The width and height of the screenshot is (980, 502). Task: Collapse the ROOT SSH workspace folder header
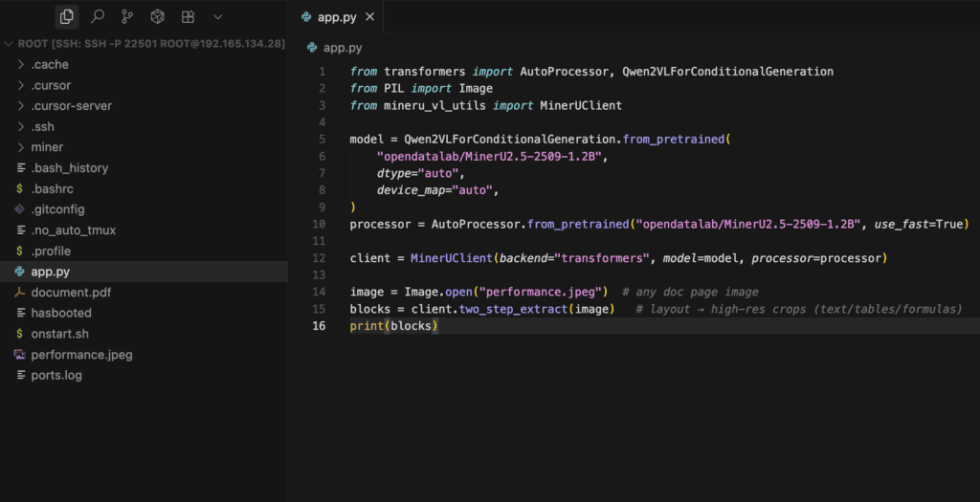pyautogui.click(x=144, y=44)
